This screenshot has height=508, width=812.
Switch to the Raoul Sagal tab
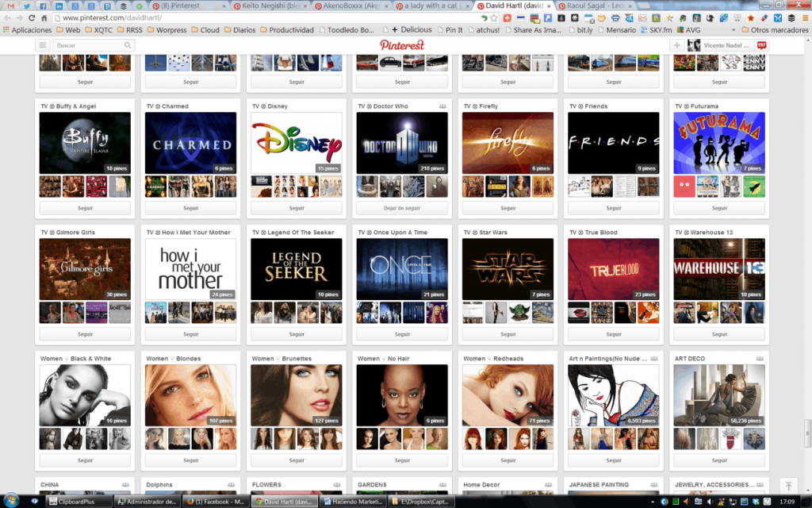coord(593,6)
